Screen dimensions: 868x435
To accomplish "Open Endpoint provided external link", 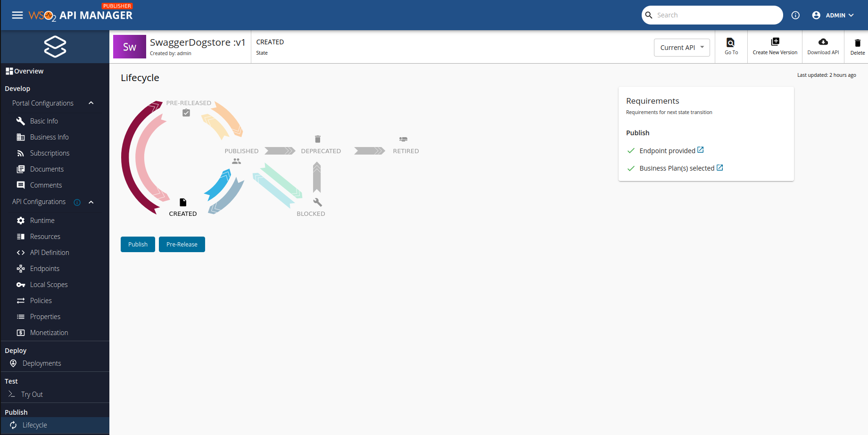I will pos(701,150).
